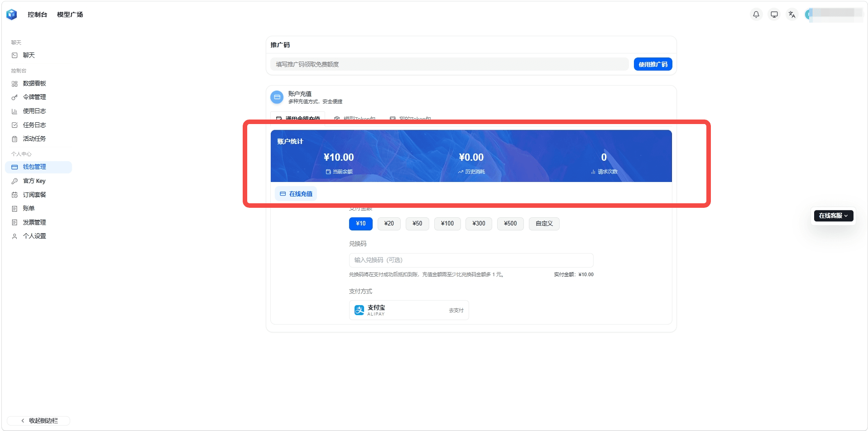Expand the 在线客服 support widget

834,215
